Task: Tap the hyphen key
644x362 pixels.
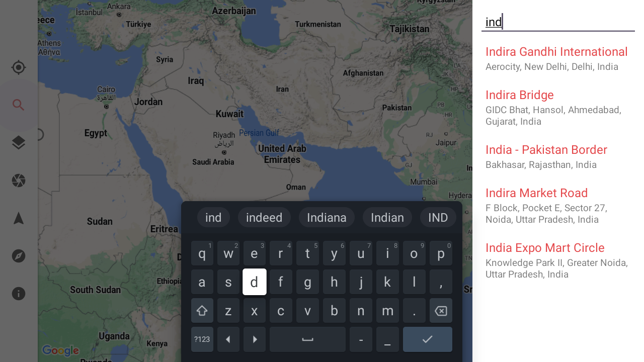Action: click(361, 339)
